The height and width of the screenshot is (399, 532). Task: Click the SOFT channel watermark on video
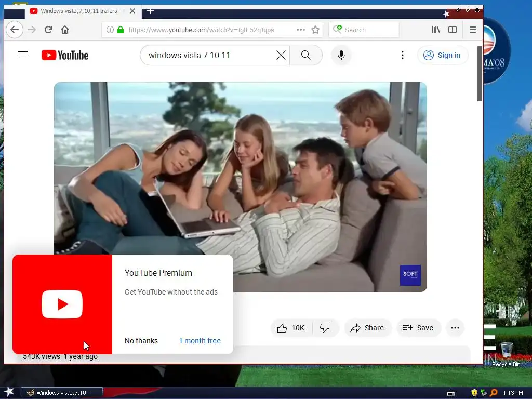point(410,275)
